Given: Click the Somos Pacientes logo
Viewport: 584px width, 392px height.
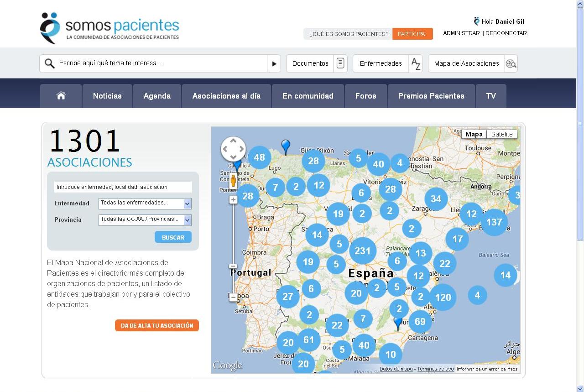Looking at the screenshot, I should (109, 28).
